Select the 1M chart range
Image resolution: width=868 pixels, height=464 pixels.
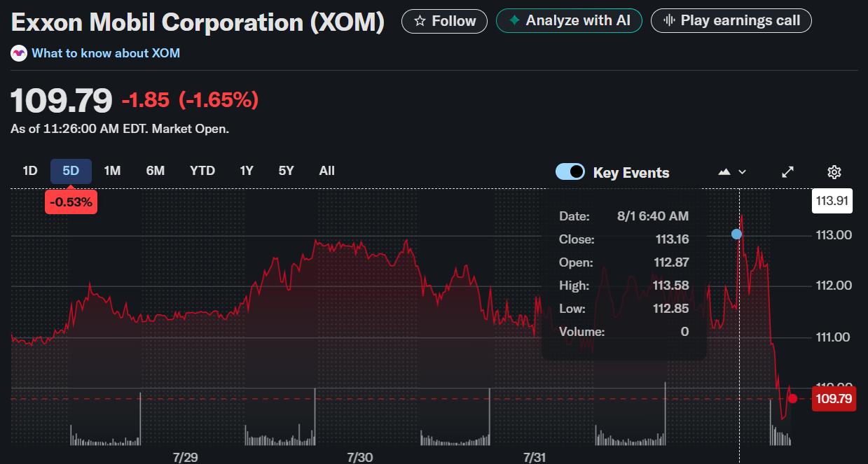coord(113,170)
